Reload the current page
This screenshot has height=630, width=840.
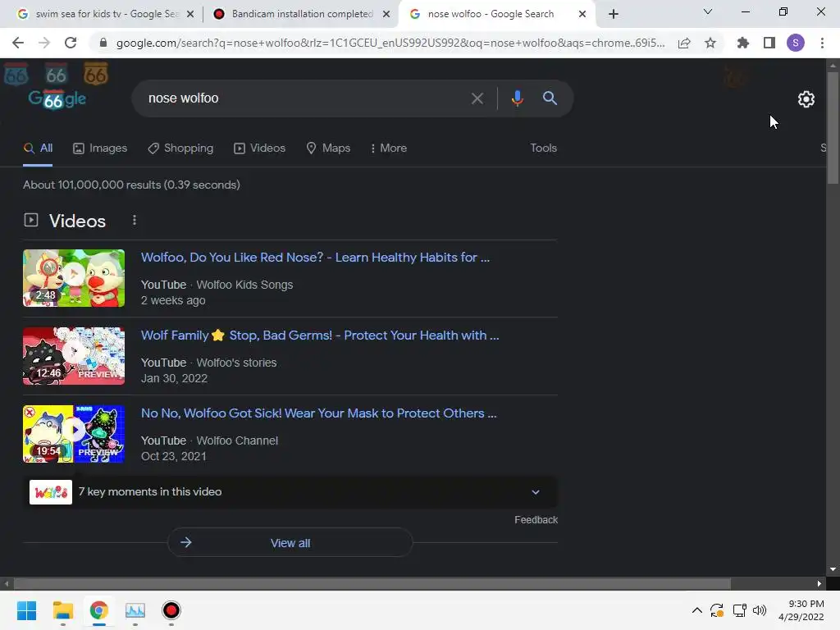[71, 43]
